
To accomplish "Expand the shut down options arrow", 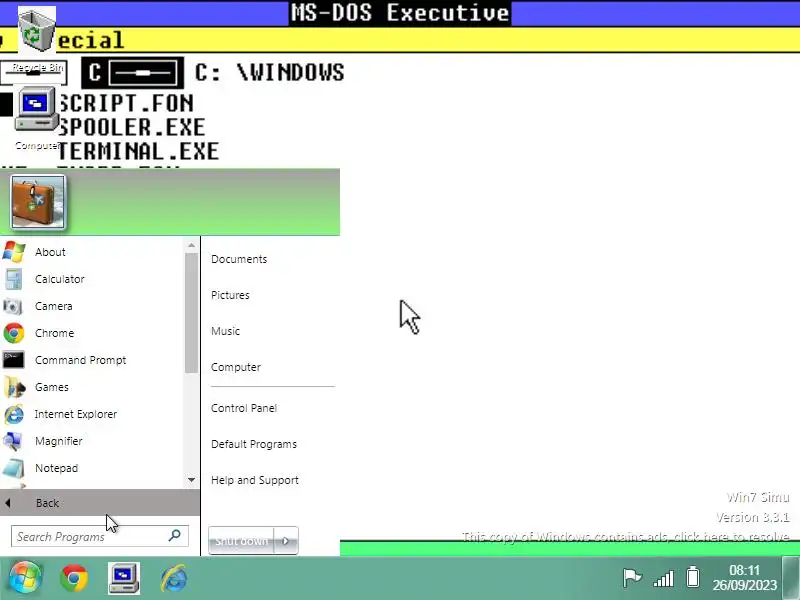I will click(x=286, y=541).
